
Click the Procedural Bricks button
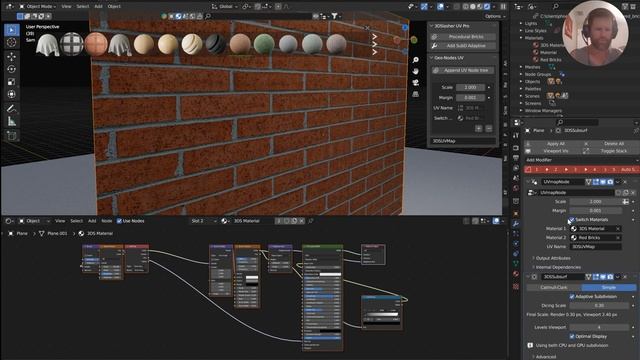click(x=464, y=37)
